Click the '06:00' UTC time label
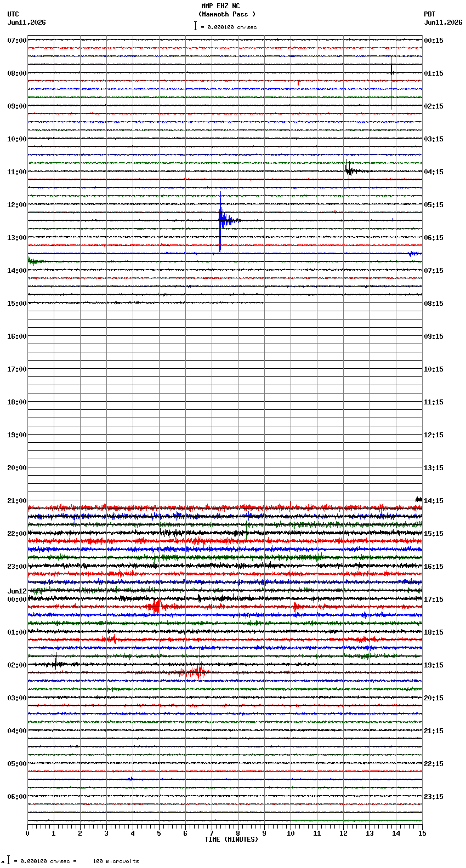This screenshot has width=466, height=868. click(17, 797)
